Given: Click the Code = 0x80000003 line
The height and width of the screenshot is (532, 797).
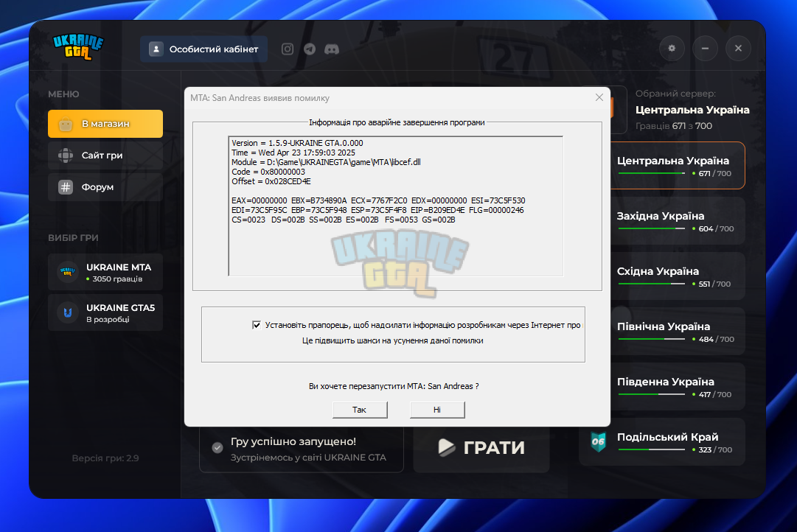Looking at the screenshot, I should pyautogui.click(x=268, y=172).
